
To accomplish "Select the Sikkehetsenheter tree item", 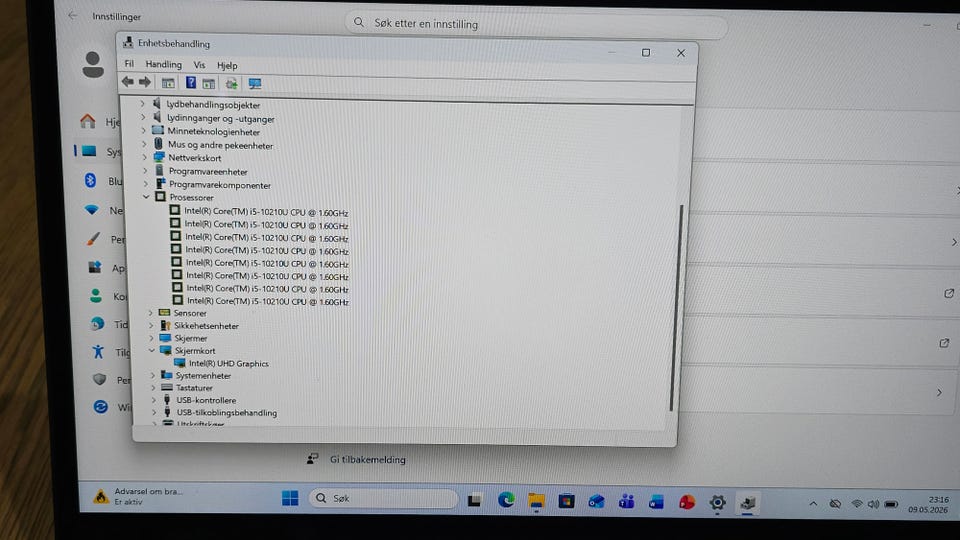I will click(206, 326).
